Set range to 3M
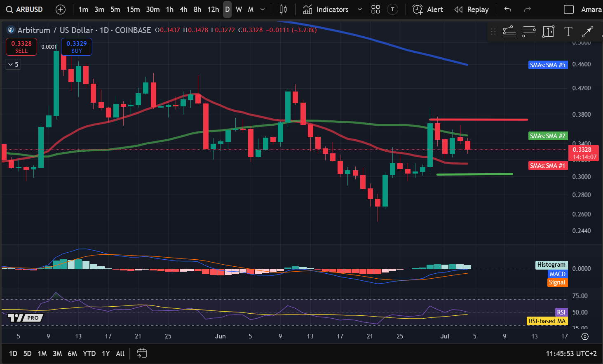The width and height of the screenshot is (603, 364). pos(57,354)
